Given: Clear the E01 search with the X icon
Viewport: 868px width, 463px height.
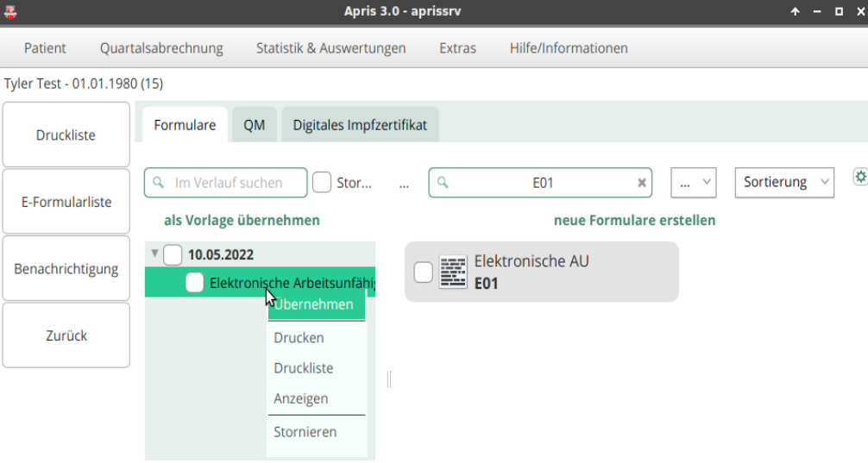Looking at the screenshot, I should pos(642,183).
